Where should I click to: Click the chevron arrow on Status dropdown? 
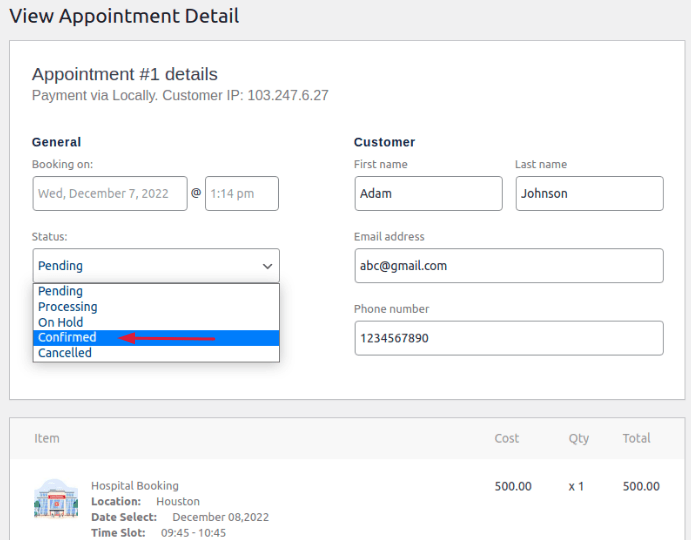point(267,266)
